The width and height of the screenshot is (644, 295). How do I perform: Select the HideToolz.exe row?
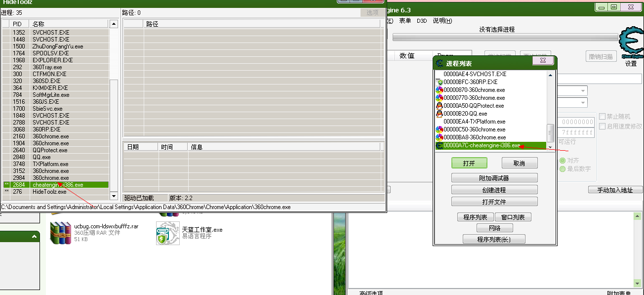tap(55, 192)
